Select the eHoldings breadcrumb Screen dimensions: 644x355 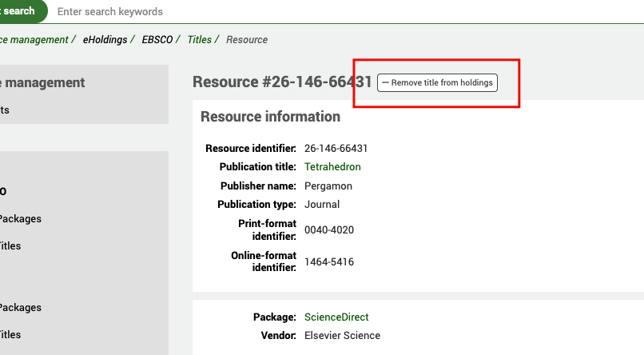[x=105, y=39]
